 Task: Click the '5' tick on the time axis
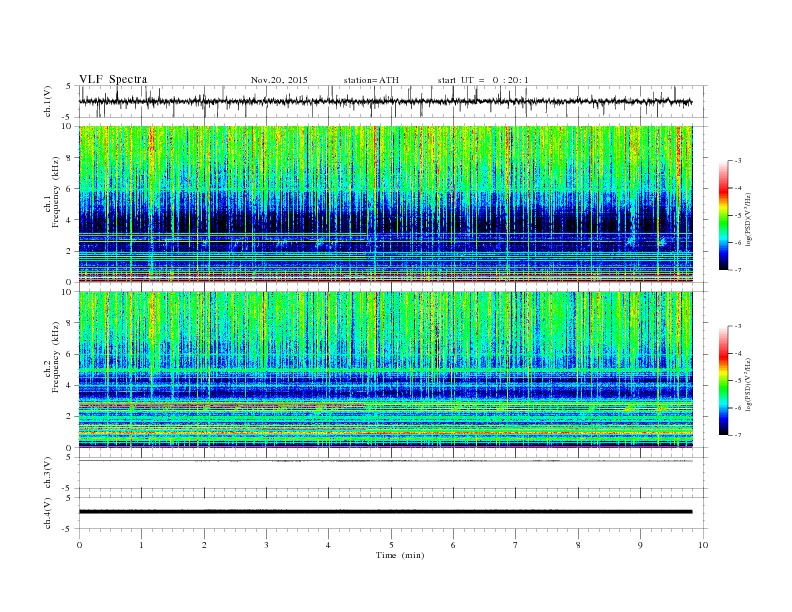(x=391, y=545)
